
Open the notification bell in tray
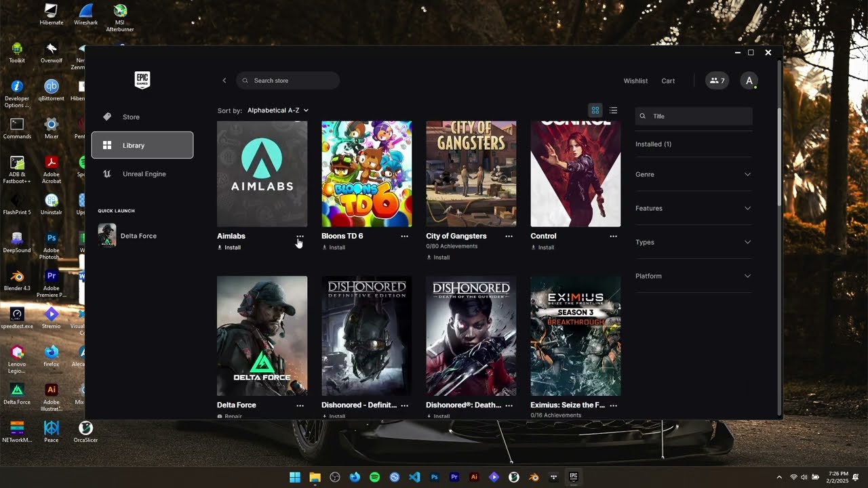pyautogui.click(x=856, y=477)
